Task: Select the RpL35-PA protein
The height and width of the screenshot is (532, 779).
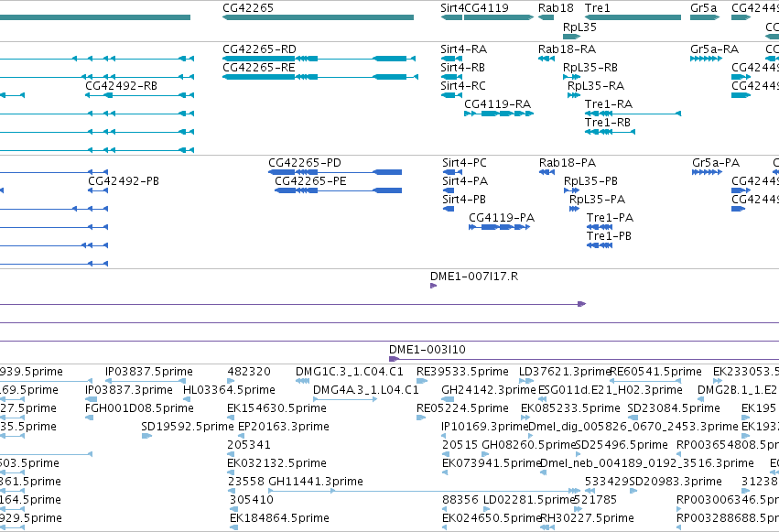Action: click(x=574, y=209)
